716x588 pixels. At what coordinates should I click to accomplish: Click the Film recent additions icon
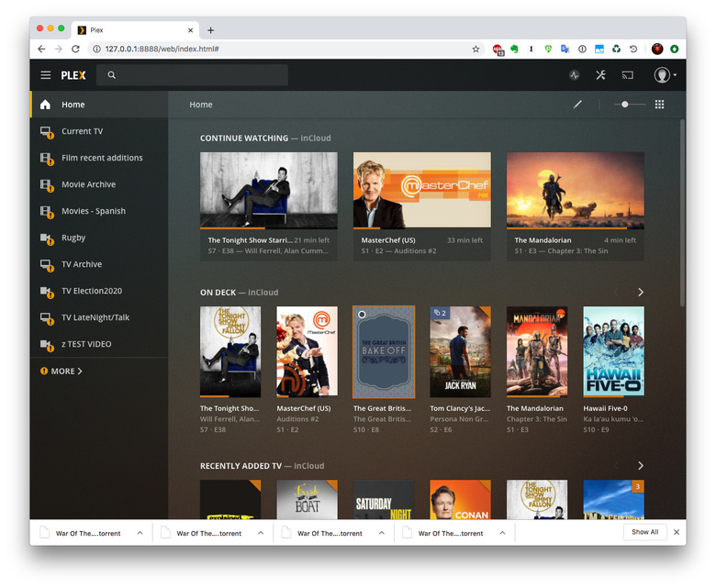[47, 159]
